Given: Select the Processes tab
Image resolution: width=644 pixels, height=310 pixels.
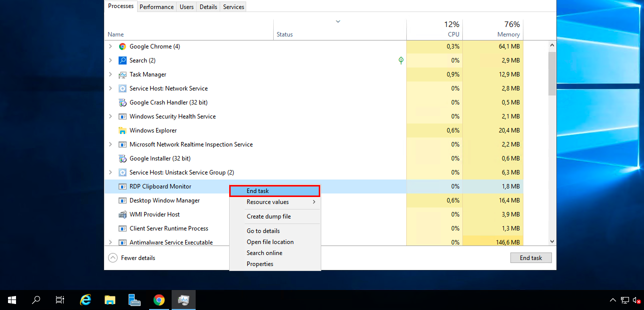Looking at the screenshot, I should click(121, 6).
